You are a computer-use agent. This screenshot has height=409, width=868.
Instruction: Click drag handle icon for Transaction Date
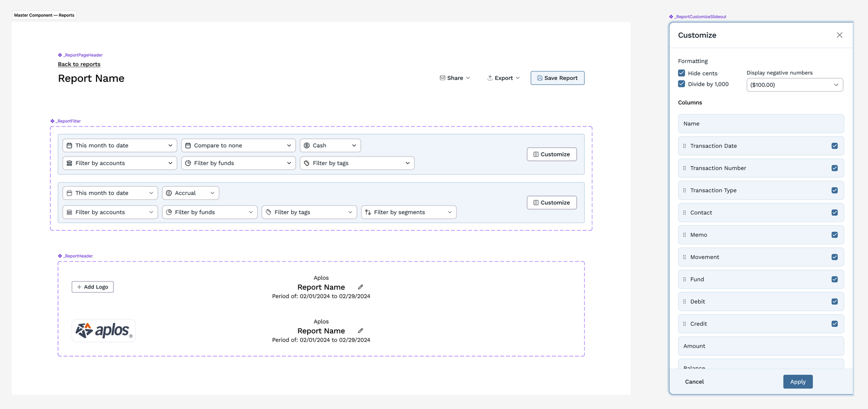click(684, 146)
